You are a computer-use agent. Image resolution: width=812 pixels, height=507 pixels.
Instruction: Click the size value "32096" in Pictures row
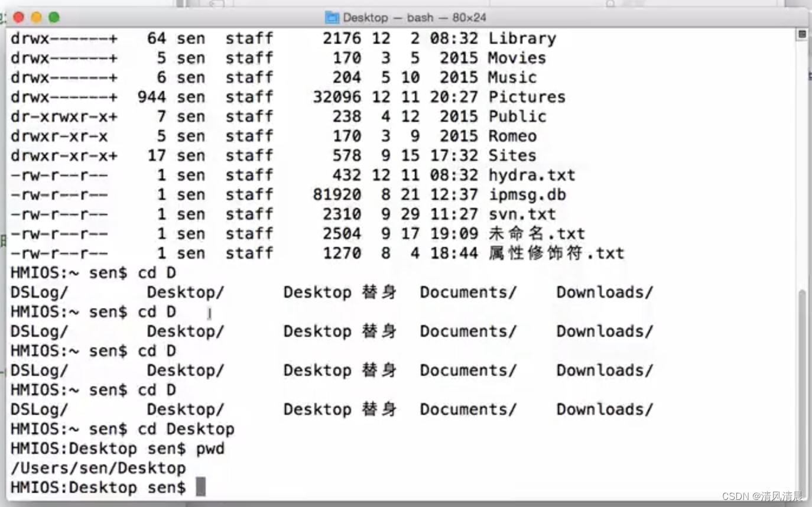click(337, 97)
